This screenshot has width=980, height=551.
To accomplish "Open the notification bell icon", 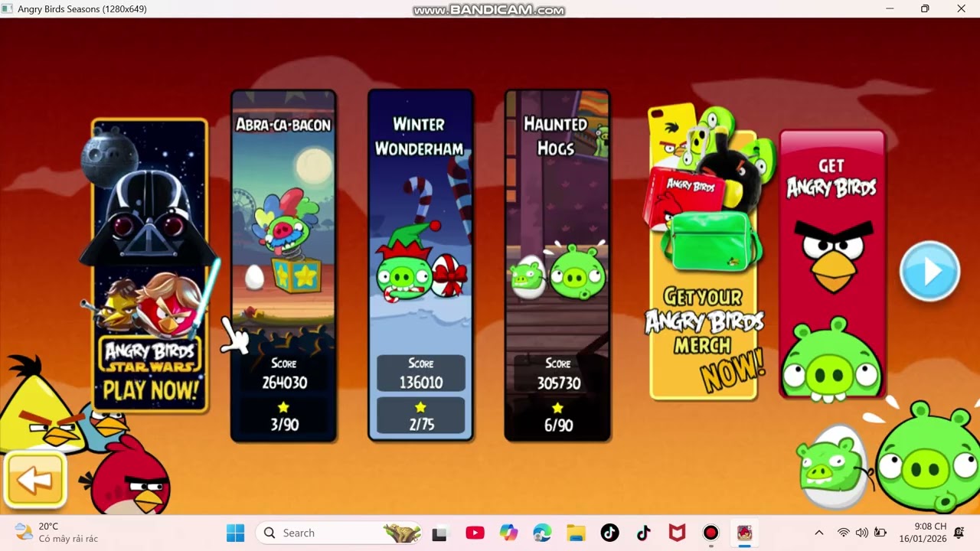I will [x=959, y=533].
